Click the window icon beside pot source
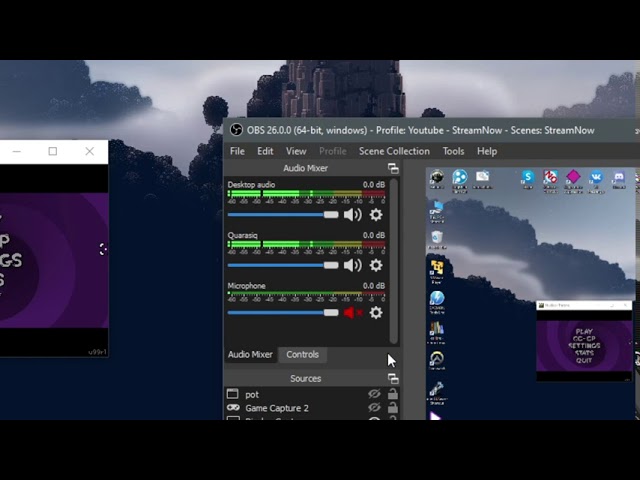Viewport: 640px width, 480px height. click(x=233, y=394)
